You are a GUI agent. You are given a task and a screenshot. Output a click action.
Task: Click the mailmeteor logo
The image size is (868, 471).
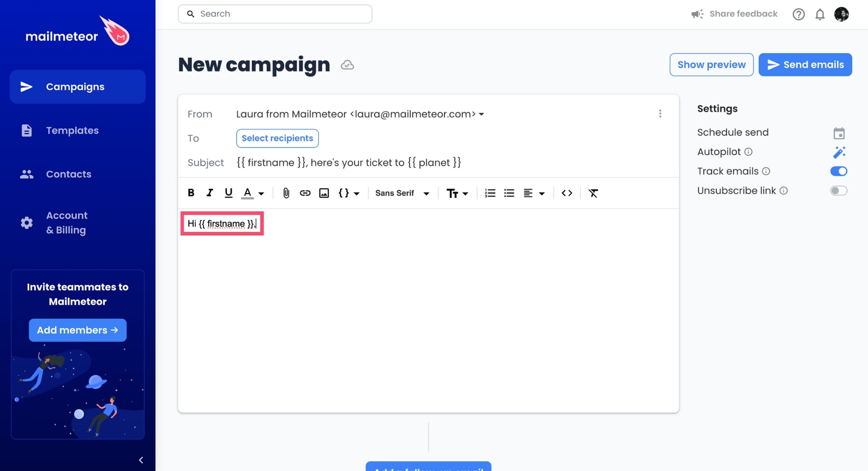78,31
